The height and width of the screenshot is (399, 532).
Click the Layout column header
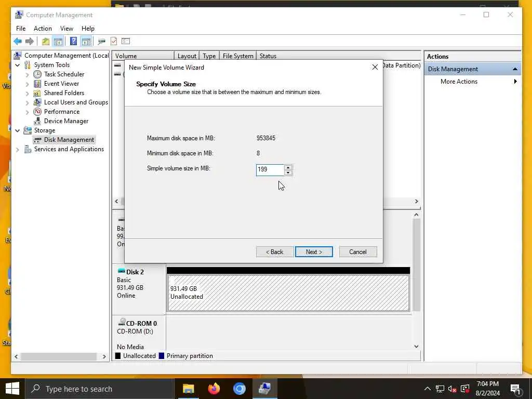[x=187, y=56]
